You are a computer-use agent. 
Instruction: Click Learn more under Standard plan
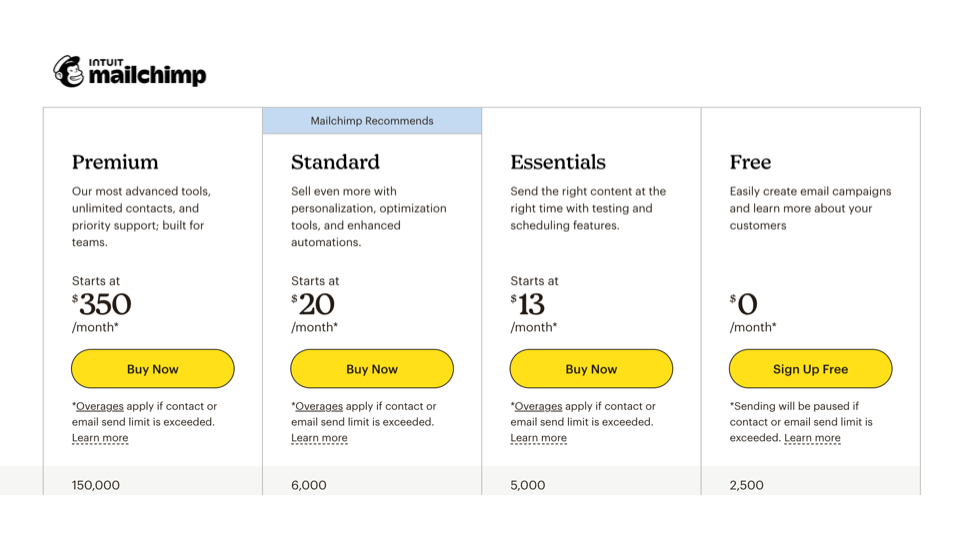(x=319, y=438)
